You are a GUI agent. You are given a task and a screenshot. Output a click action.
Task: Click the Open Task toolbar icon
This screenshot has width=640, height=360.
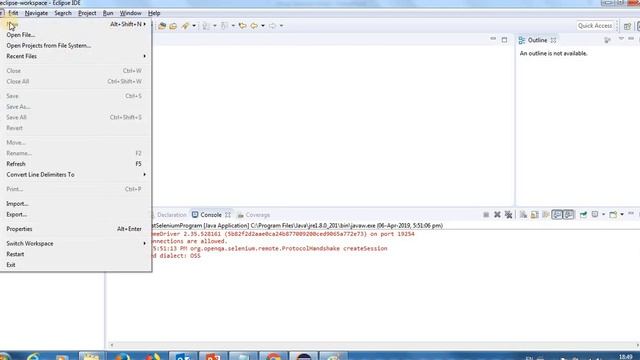pyautogui.click(x=173, y=26)
